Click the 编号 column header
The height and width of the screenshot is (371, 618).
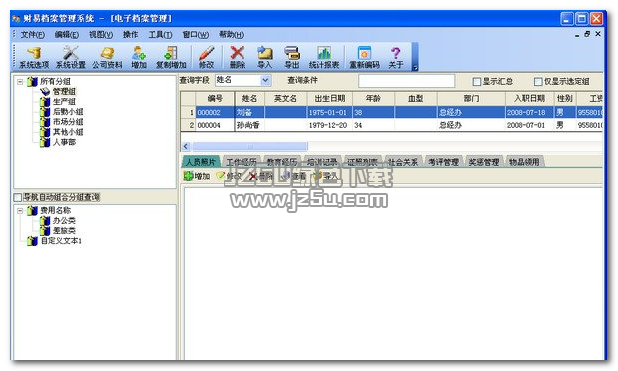click(215, 99)
